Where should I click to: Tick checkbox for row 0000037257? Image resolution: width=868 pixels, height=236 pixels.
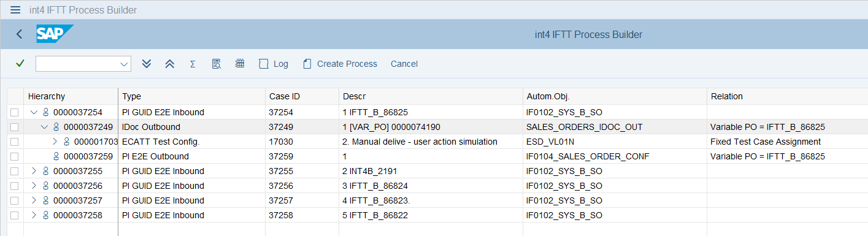point(14,200)
